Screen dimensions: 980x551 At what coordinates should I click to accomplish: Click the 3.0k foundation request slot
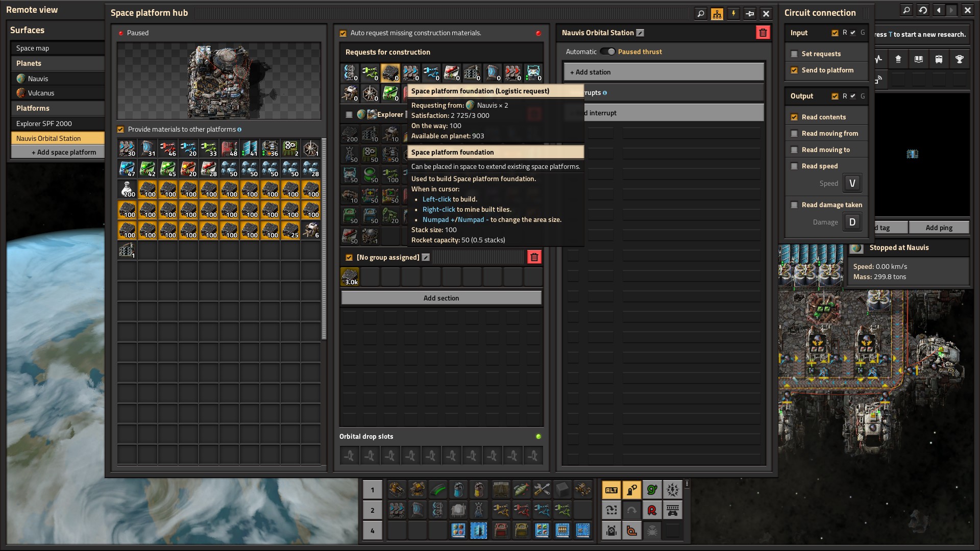[350, 277]
